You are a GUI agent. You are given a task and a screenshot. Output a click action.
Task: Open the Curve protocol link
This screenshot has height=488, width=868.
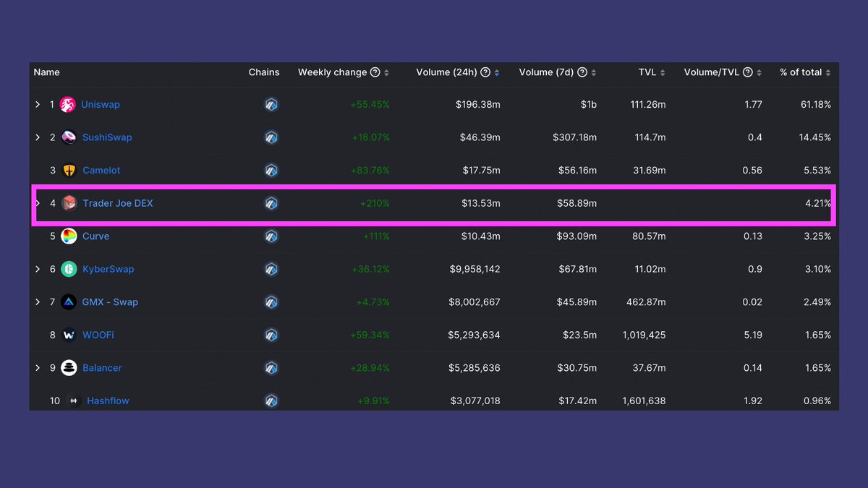(96, 236)
